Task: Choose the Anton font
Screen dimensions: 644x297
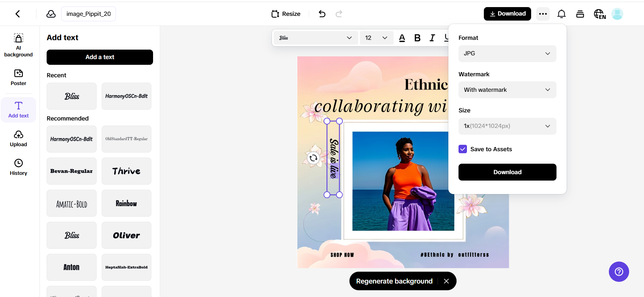Action: 72,267
